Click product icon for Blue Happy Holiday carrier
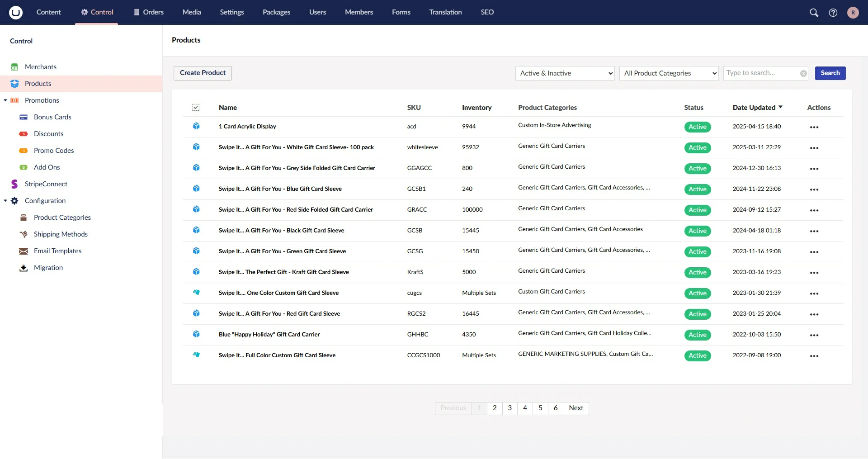868x459 pixels. click(x=196, y=334)
